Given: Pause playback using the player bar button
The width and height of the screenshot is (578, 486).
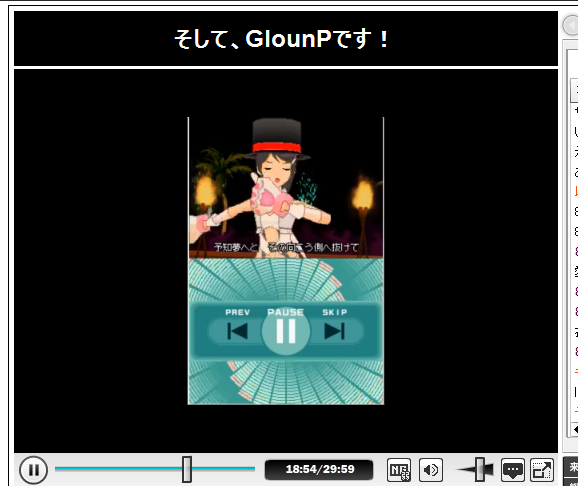Looking at the screenshot, I should coord(33,470).
